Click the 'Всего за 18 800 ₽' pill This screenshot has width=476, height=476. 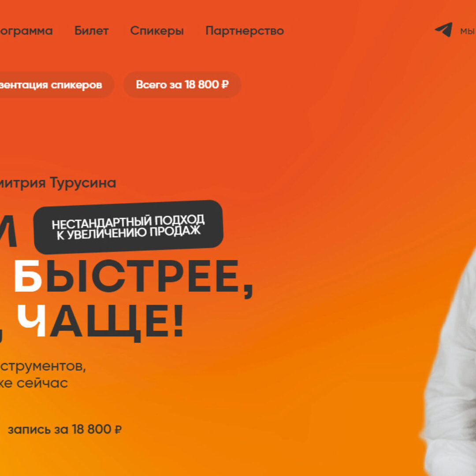[x=182, y=84]
